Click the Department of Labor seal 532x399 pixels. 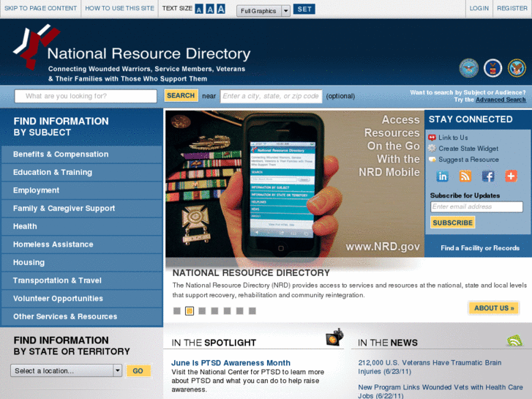pos(492,68)
